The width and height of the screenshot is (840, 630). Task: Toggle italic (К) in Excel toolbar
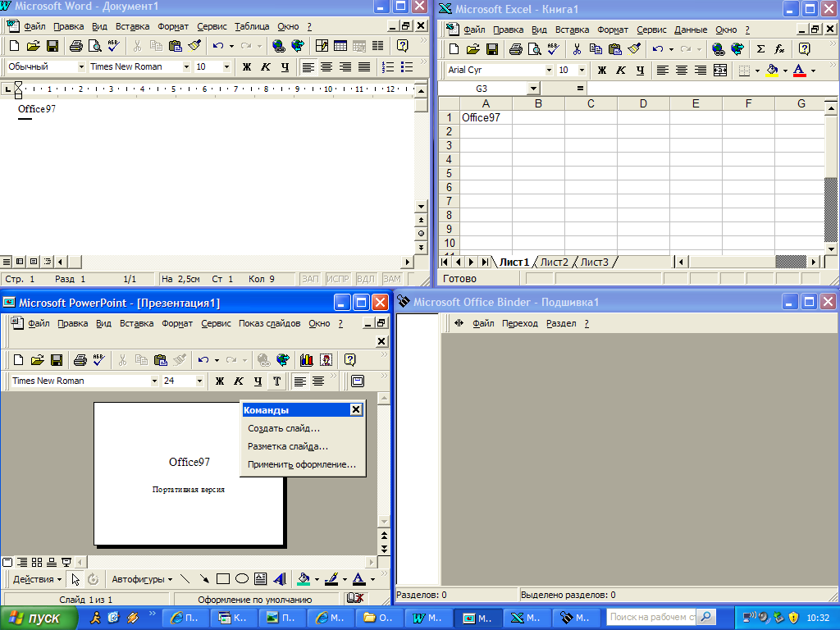(x=621, y=71)
